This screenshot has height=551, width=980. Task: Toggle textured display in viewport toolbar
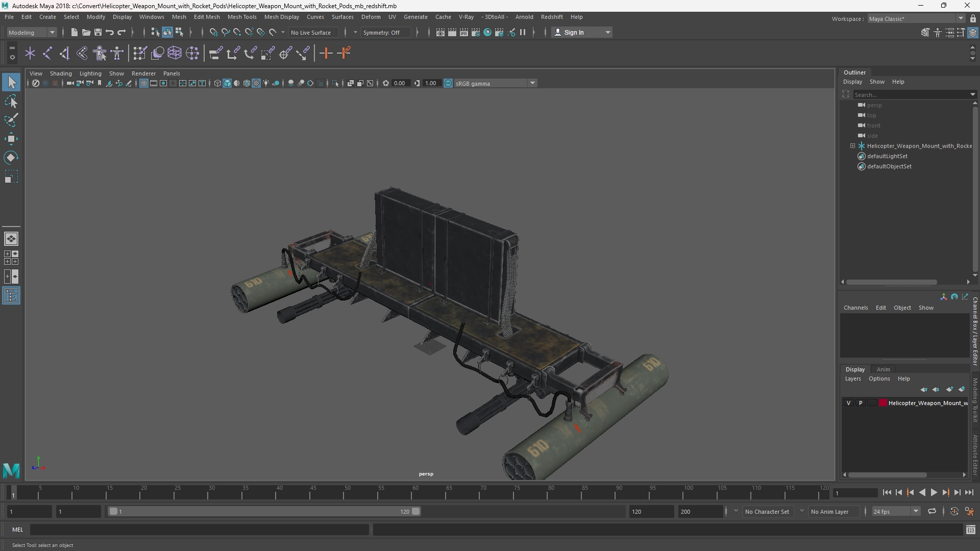click(256, 83)
